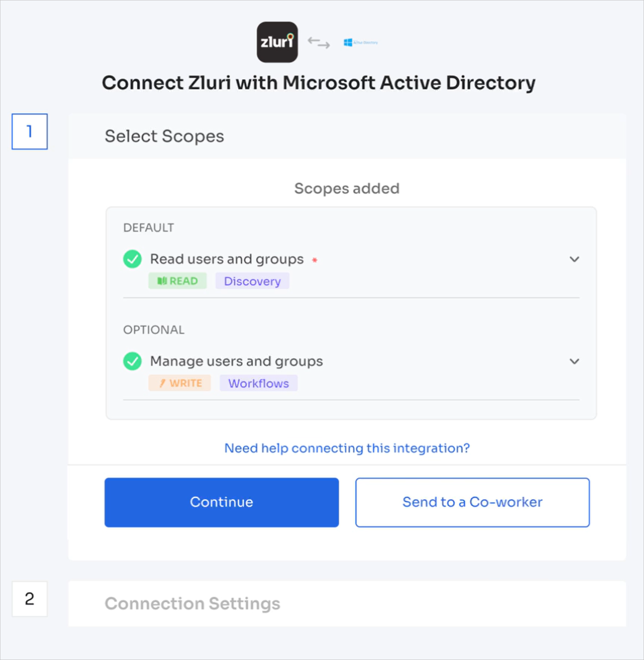Image resolution: width=644 pixels, height=660 pixels.
Task: Click the Scopes added heading
Action: click(347, 189)
